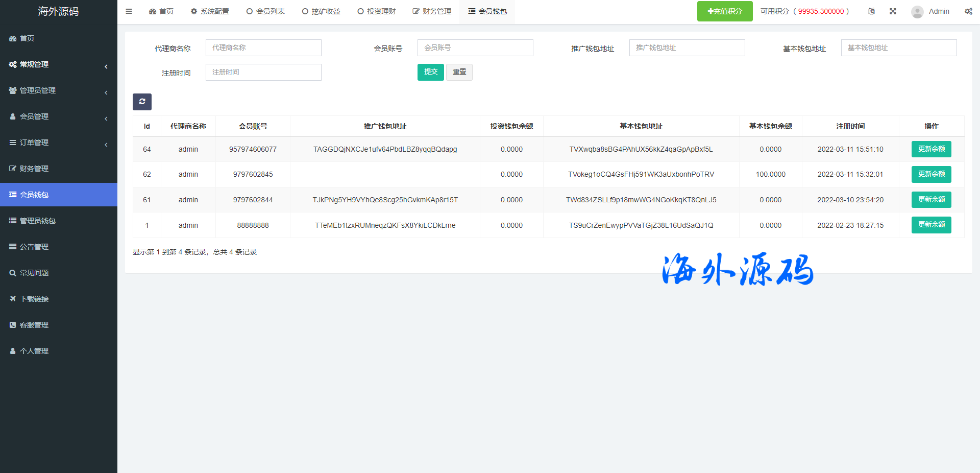Click the hamburger sidebar toggle icon
Screen dimensions: 980x473
(x=129, y=11)
